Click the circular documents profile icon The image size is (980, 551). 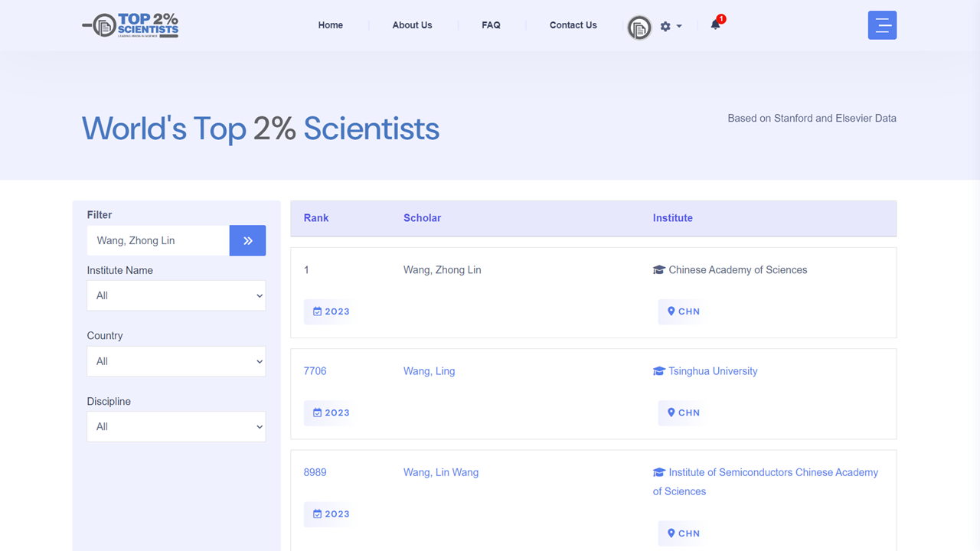(x=639, y=28)
